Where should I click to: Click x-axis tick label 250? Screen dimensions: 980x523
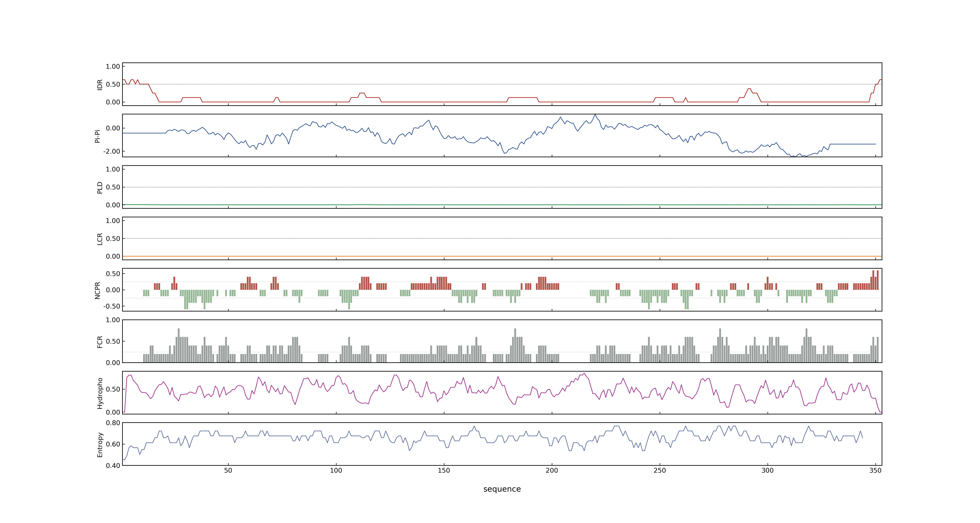(660, 470)
